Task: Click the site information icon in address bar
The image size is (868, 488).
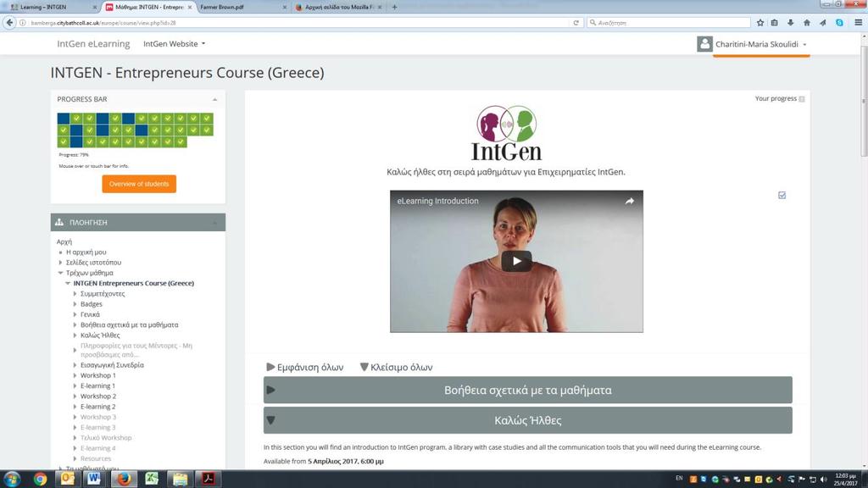Action: (23, 23)
